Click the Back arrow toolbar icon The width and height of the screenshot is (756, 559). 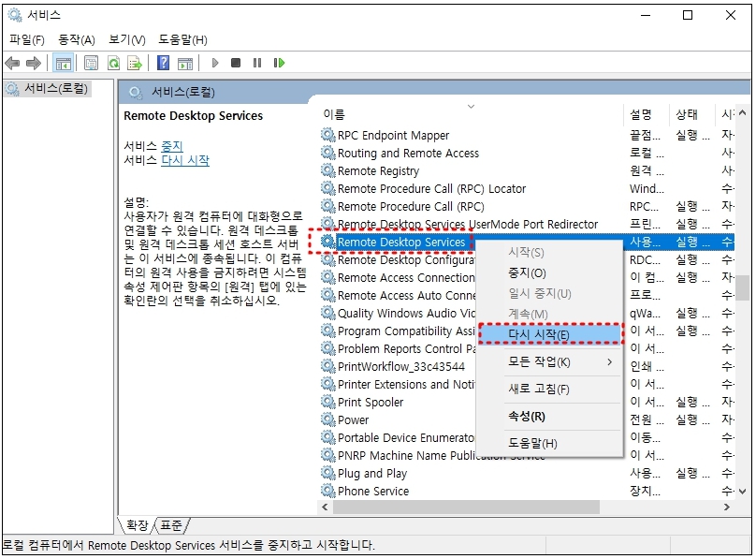pyautogui.click(x=12, y=63)
